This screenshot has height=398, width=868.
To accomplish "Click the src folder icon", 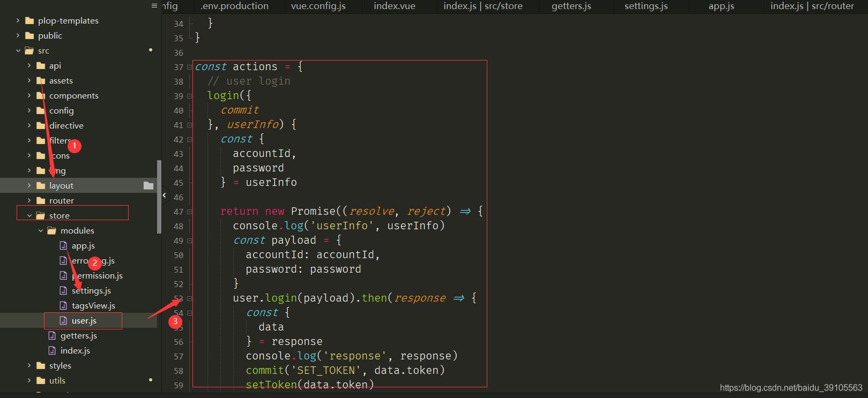I will [x=29, y=51].
